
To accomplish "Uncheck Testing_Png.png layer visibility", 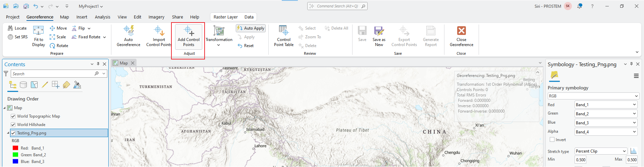I will tap(13, 133).
